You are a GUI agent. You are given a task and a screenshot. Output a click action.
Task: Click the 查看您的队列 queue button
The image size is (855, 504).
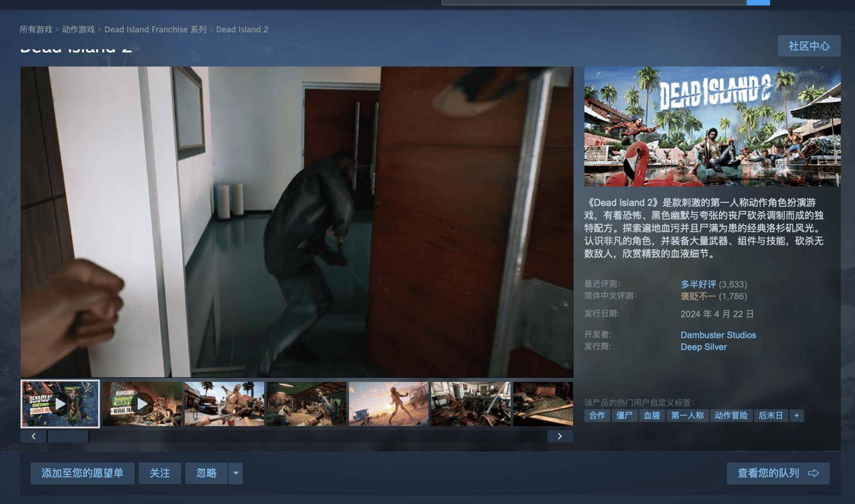[778, 473]
